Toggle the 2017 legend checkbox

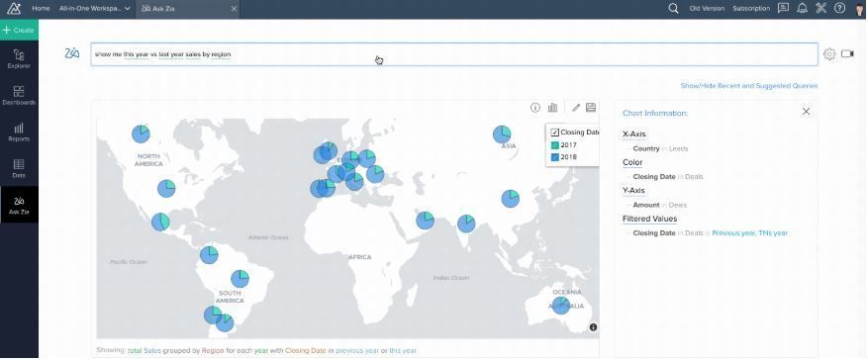(554, 144)
